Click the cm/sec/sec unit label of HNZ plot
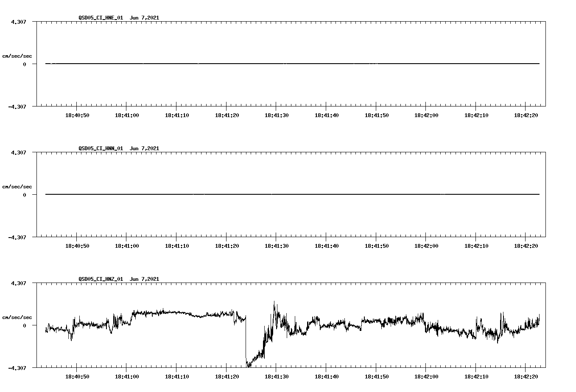576x392 pixels. tap(17, 317)
